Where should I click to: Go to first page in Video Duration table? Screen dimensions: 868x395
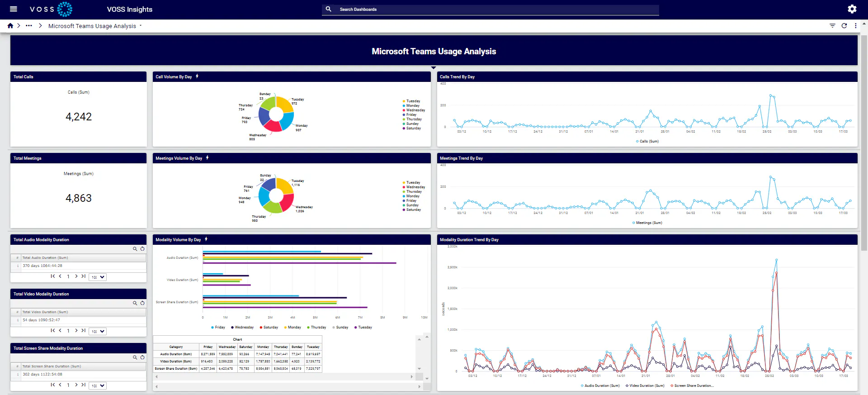[x=53, y=330]
